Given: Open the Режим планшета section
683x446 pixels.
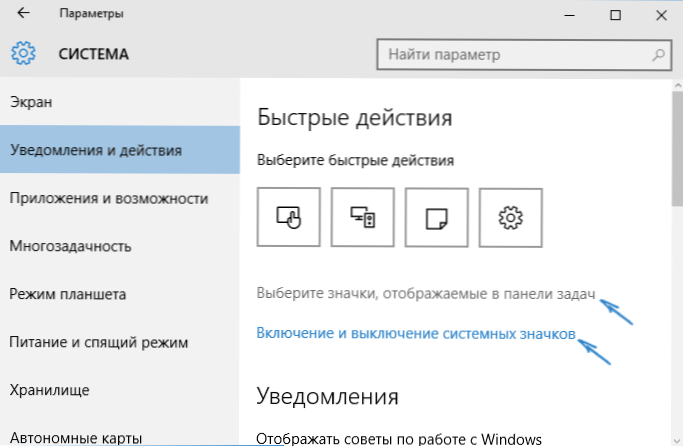Looking at the screenshot, I should pos(120,294).
